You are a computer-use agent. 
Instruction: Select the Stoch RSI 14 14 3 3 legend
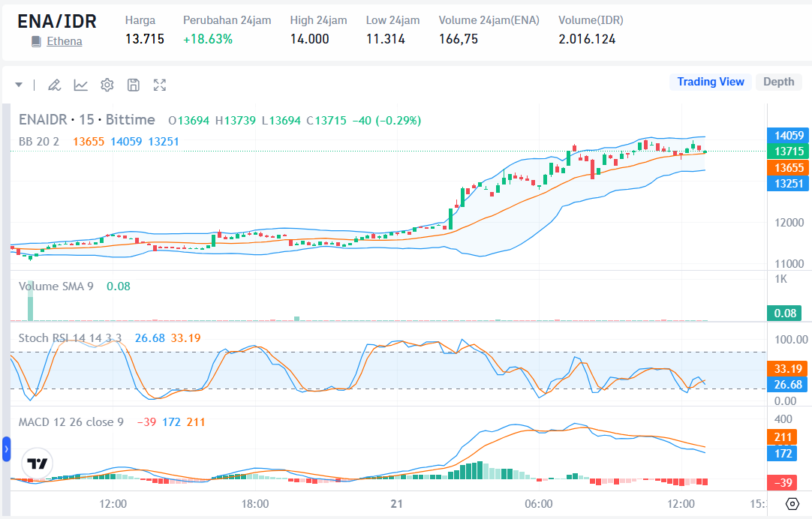(x=70, y=338)
